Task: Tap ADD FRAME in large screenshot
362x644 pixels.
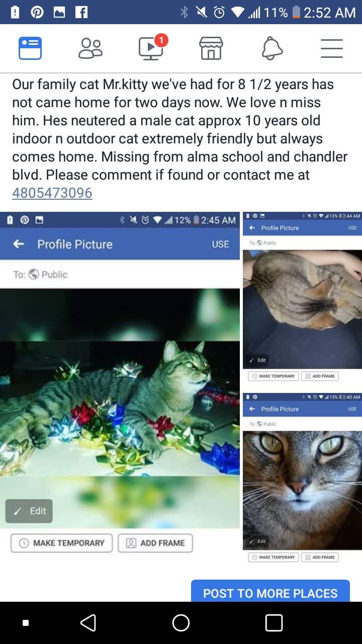Action: 155,543
